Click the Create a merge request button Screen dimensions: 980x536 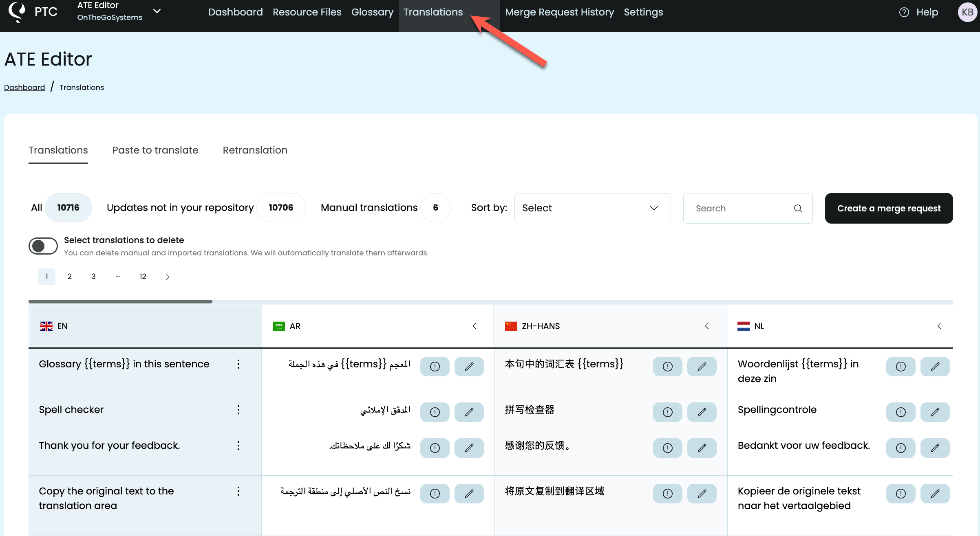click(889, 208)
